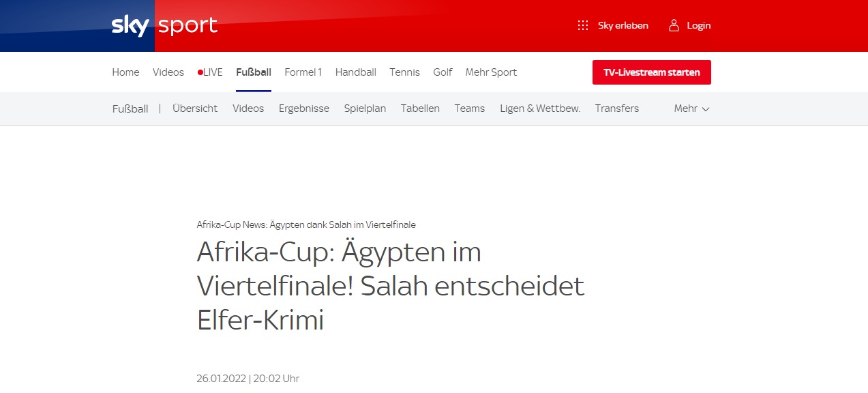Open Mehr Sport menu item

[491, 72]
